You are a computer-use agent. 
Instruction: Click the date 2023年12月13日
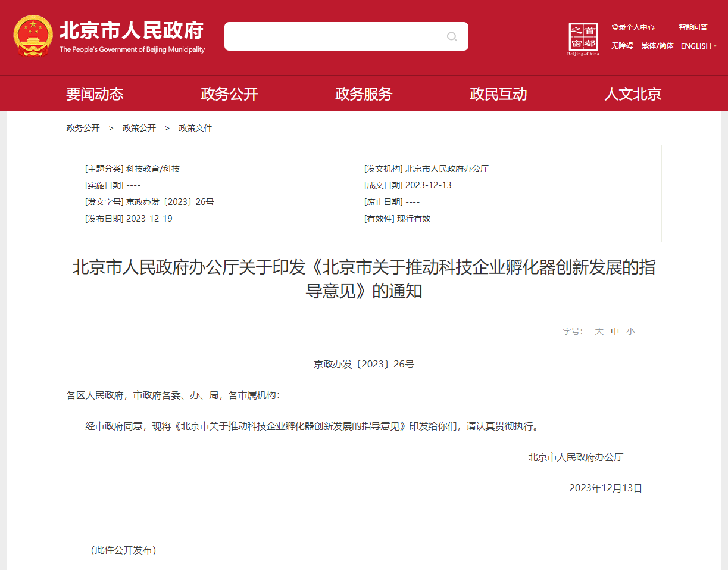coord(605,488)
